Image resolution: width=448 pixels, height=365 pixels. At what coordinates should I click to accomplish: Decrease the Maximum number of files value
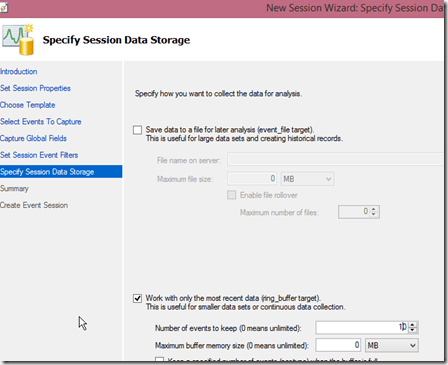pyautogui.click(x=374, y=214)
